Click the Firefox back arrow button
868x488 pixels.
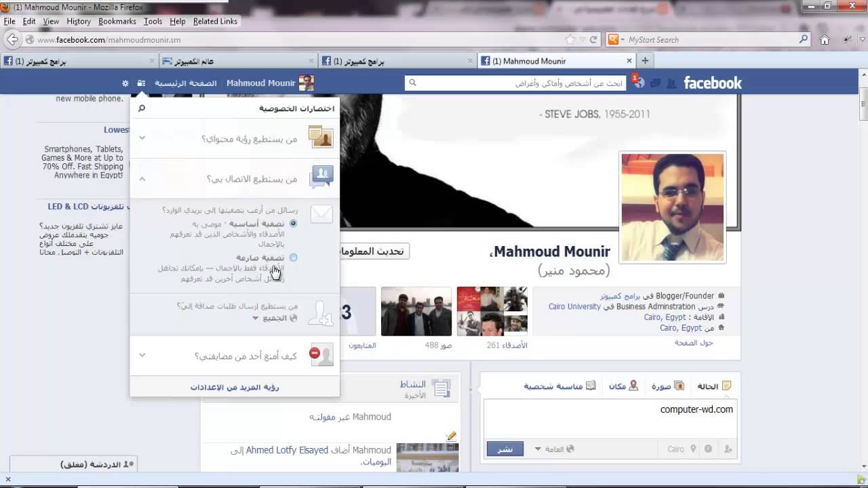(x=13, y=40)
